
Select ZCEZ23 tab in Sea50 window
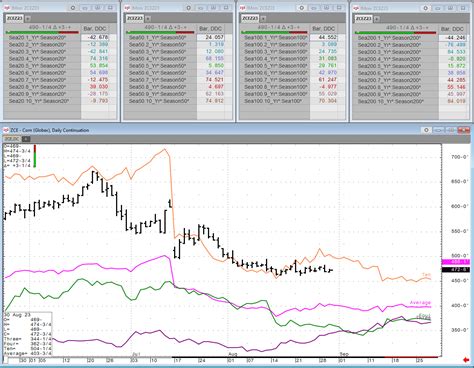coord(135,18)
